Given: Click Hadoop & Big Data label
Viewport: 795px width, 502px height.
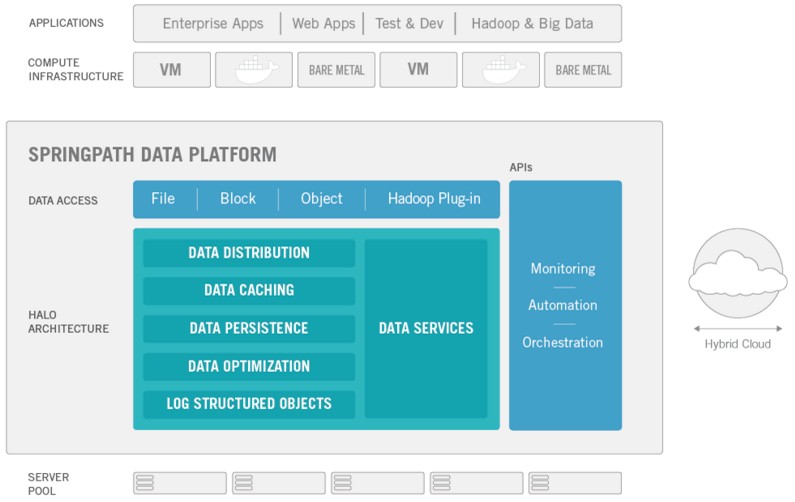Looking at the screenshot, I should pos(532,24).
